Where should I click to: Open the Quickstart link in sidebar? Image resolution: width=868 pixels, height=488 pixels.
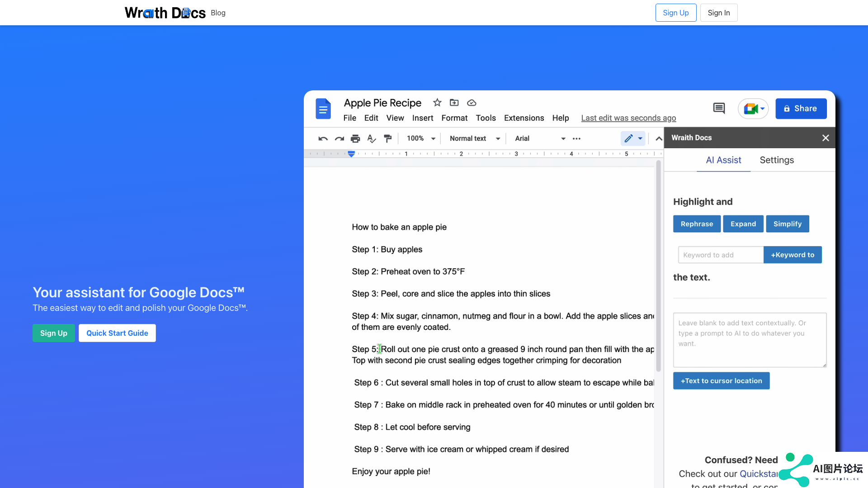759,474
